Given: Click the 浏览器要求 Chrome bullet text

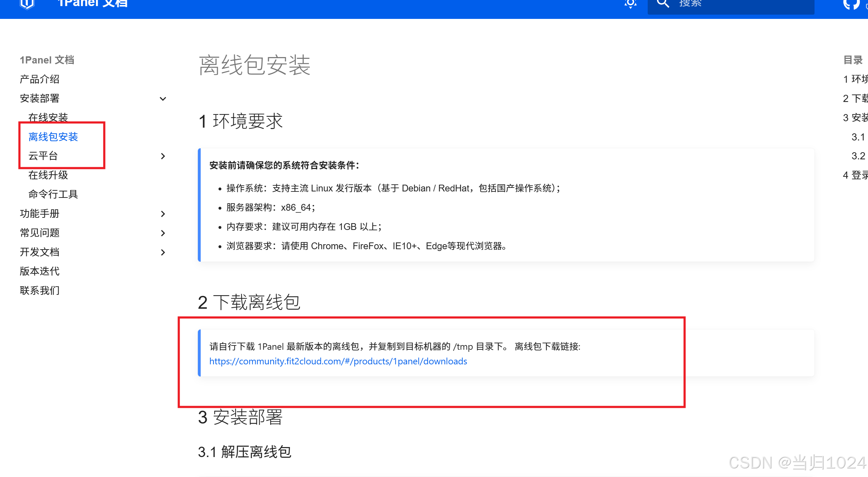Looking at the screenshot, I should [x=367, y=246].
